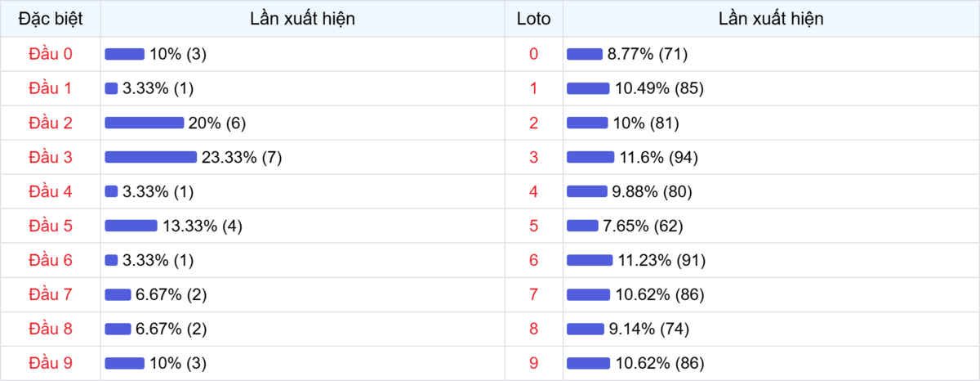Click the progress bar for Đầu 2

[x=145, y=123]
